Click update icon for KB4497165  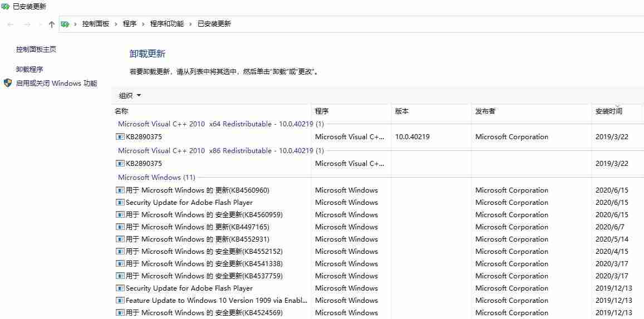[x=120, y=227]
